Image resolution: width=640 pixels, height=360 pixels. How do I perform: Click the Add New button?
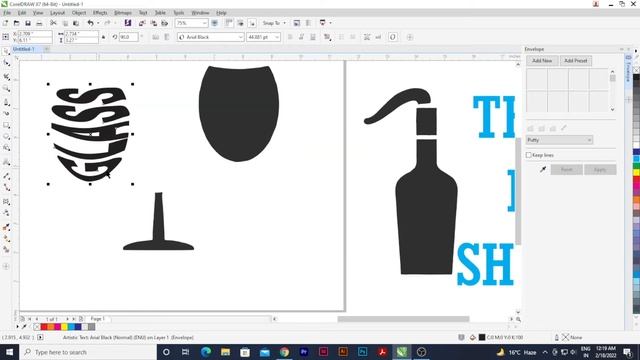(542, 61)
